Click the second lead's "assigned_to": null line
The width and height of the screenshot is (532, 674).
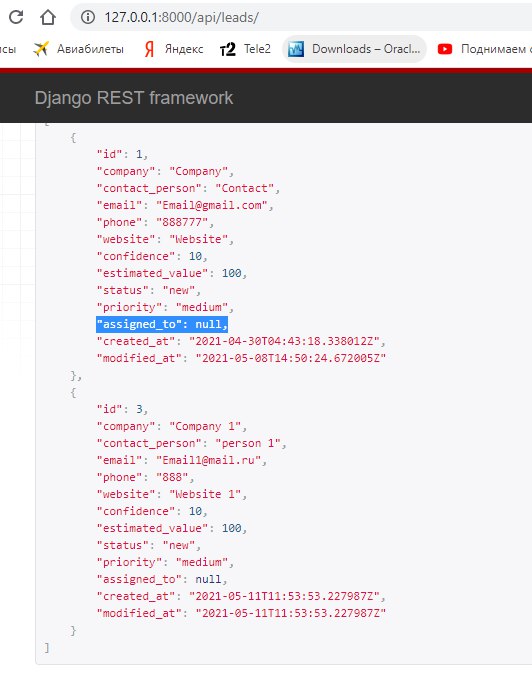click(x=162, y=579)
